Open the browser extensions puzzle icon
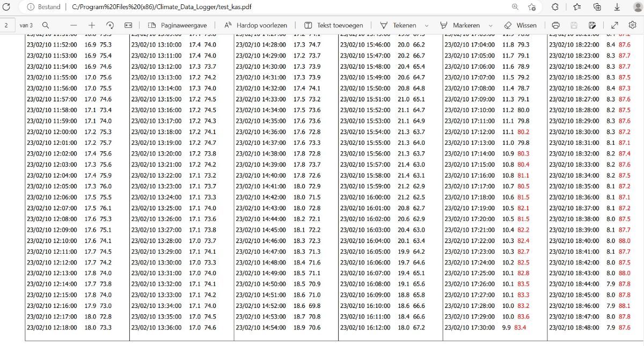 coord(555,7)
